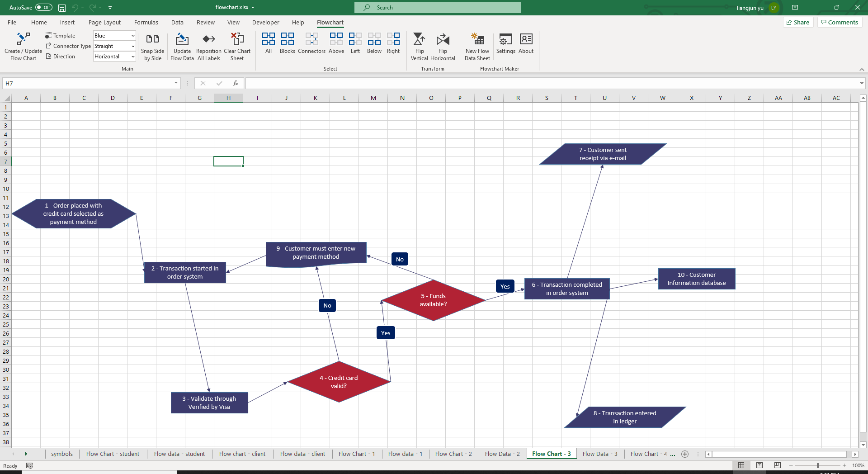Select the Flip Vertical transform tool
This screenshot has width=868, height=474.
419,45
